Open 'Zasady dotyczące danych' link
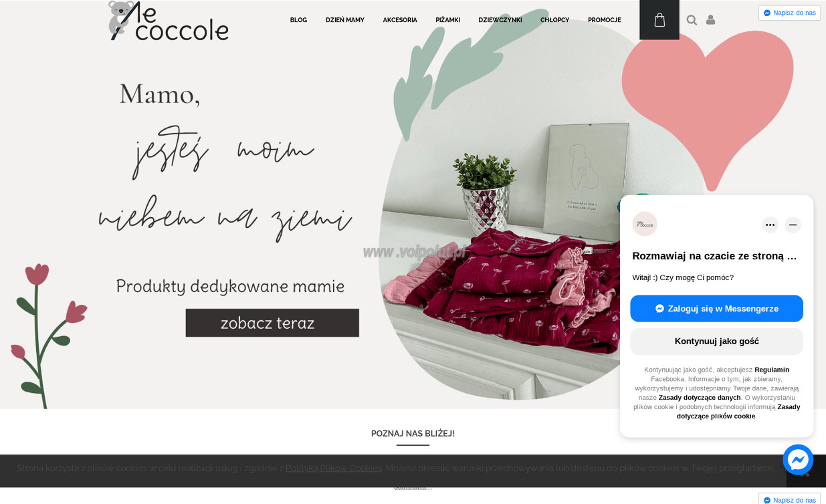 (700, 398)
